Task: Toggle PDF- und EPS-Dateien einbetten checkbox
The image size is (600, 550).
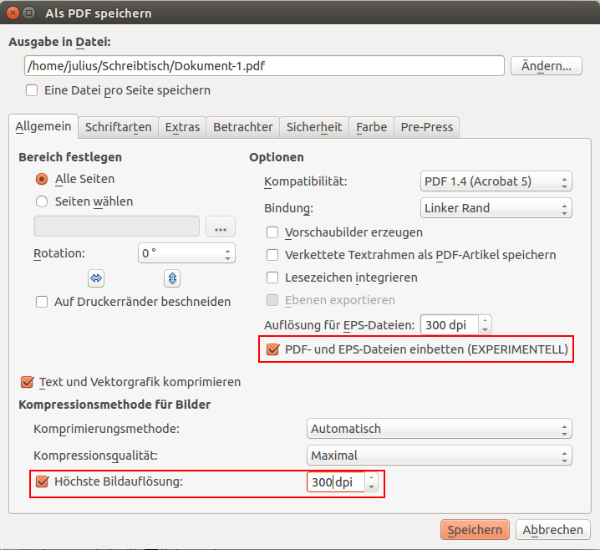Action: pos(273,349)
